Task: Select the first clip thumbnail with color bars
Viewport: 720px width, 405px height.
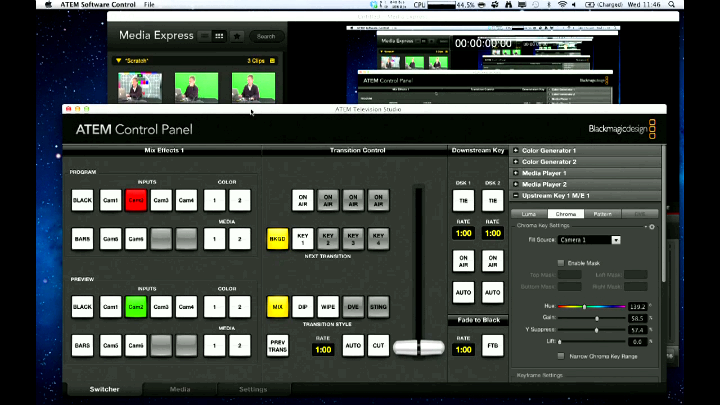Action: [x=140, y=87]
